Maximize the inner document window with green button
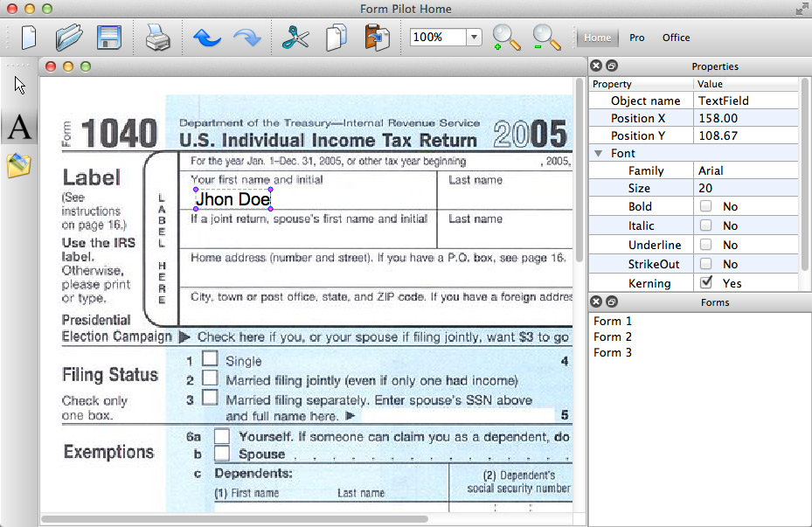Screen dimensions: 812x527 click(86, 66)
